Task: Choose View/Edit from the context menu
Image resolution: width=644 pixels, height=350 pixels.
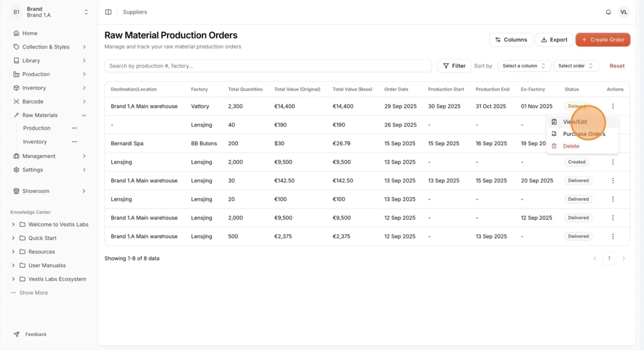Action: coord(582,122)
